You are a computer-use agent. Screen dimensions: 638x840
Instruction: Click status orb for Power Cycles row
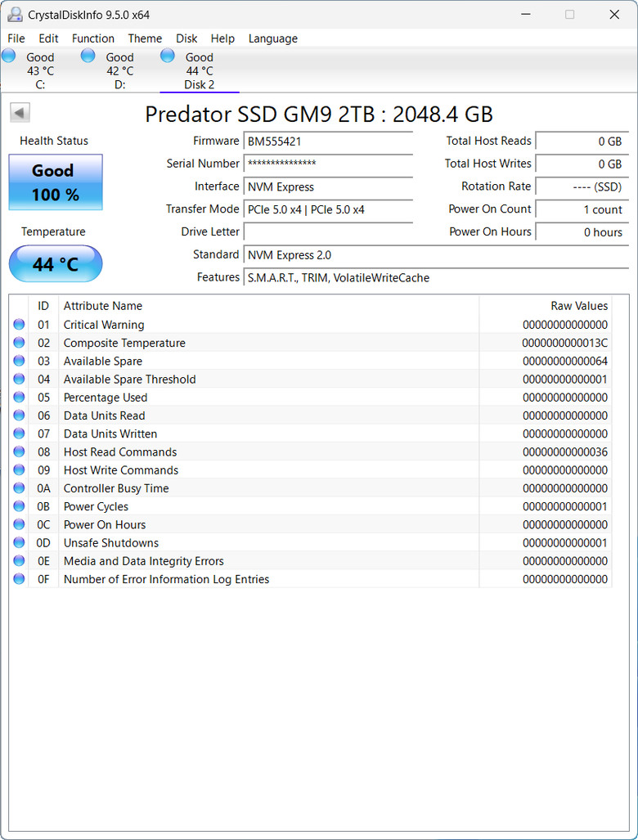20,506
